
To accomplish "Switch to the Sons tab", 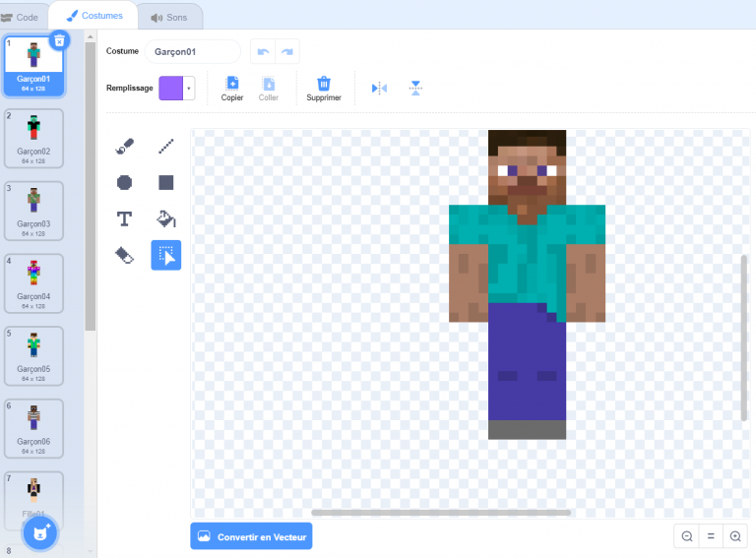I will (x=169, y=18).
